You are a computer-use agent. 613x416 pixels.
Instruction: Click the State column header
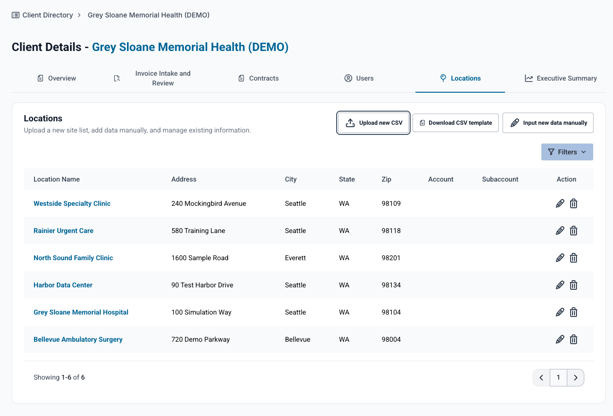(347, 179)
